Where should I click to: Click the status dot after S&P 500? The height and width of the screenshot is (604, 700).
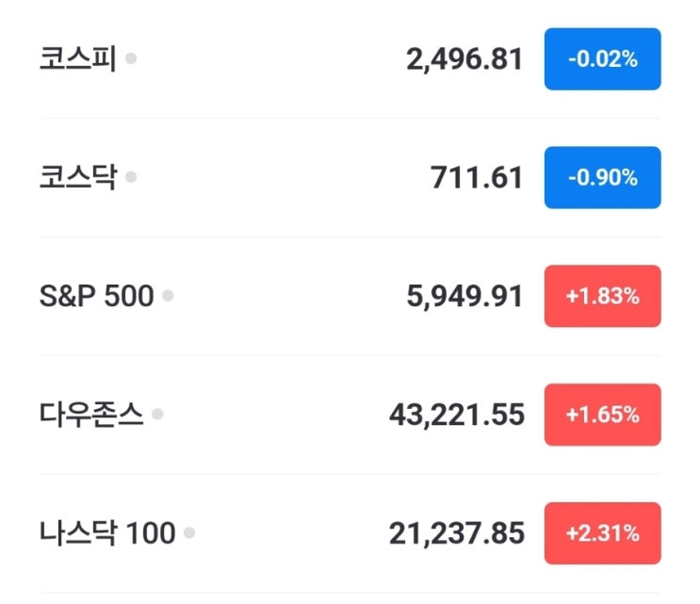pos(168,295)
